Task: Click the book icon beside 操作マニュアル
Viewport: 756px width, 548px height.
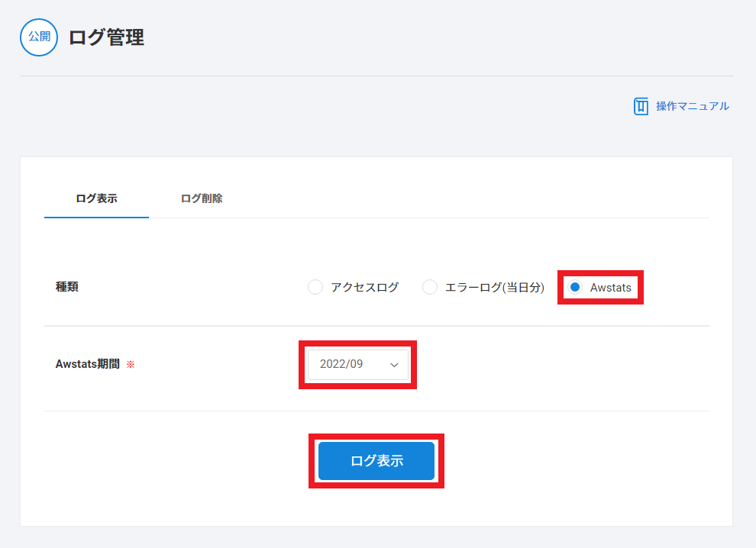Action: (641, 106)
